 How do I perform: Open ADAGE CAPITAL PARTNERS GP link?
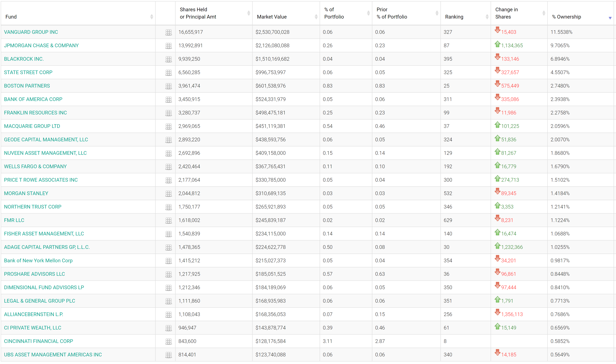click(x=47, y=247)
